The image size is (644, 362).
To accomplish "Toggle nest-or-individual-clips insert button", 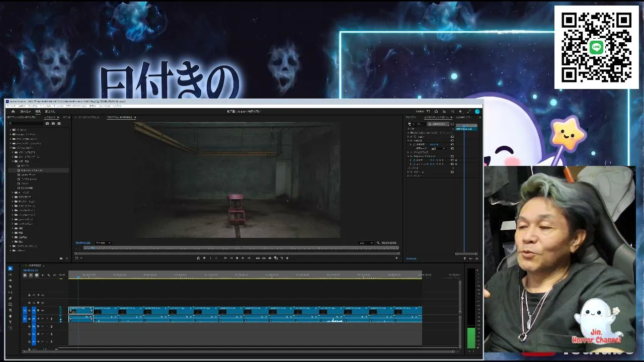I will click(25, 275).
